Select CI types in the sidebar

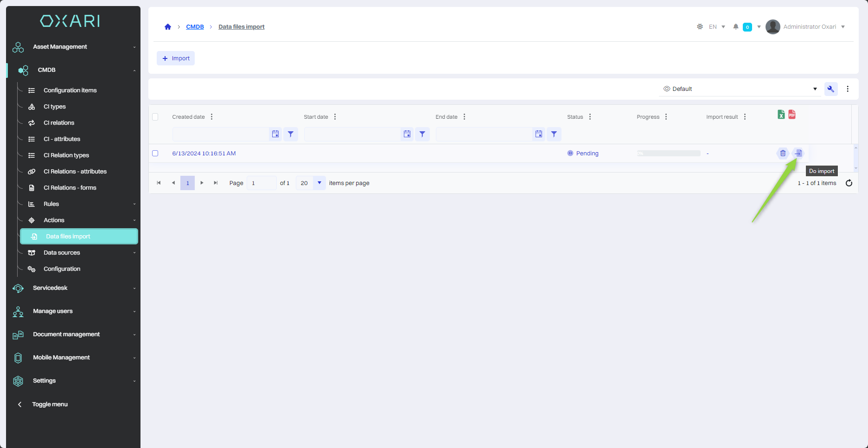click(x=55, y=107)
